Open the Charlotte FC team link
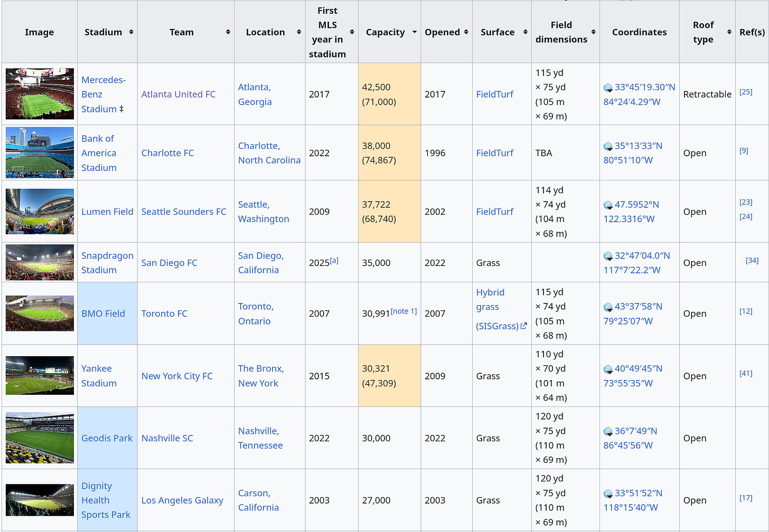The width and height of the screenshot is (769, 532). click(x=167, y=153)
